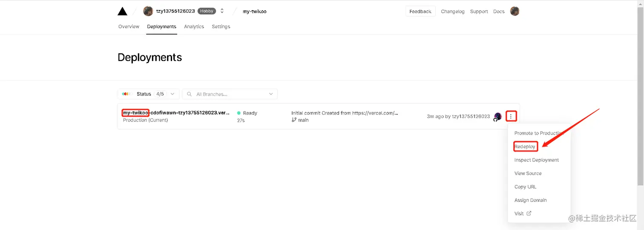Click the Feedback button
The height and width of the screenshot is (230, 644).
(x=420, y=11)
